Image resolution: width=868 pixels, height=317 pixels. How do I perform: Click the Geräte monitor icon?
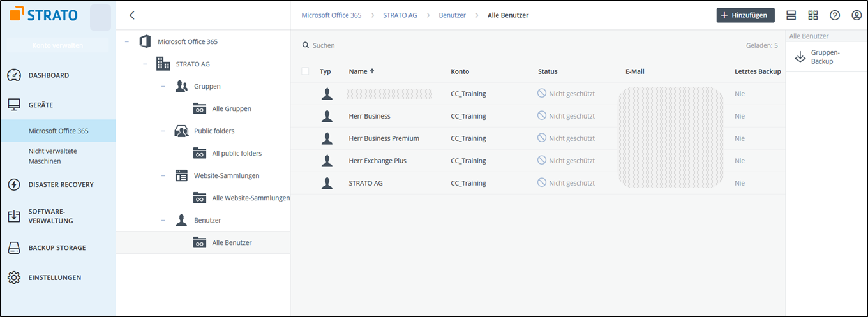click(14, 105)
